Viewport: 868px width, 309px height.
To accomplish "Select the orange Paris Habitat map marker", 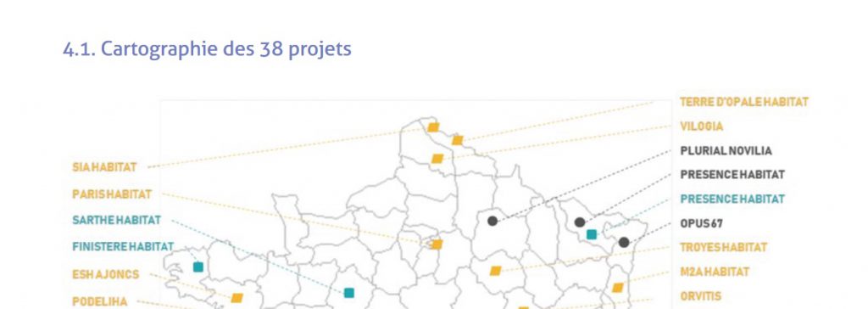I will click(437, 244).
